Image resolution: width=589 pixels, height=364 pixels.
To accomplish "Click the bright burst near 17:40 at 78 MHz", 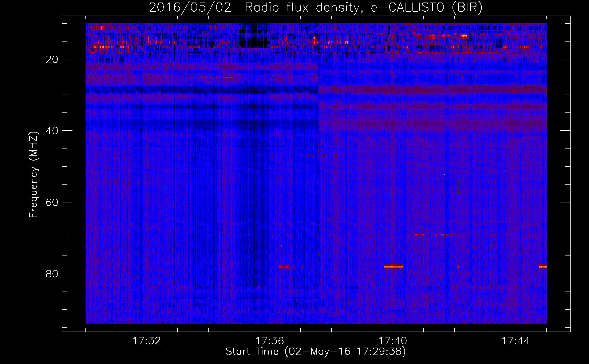I will [394, 266].
